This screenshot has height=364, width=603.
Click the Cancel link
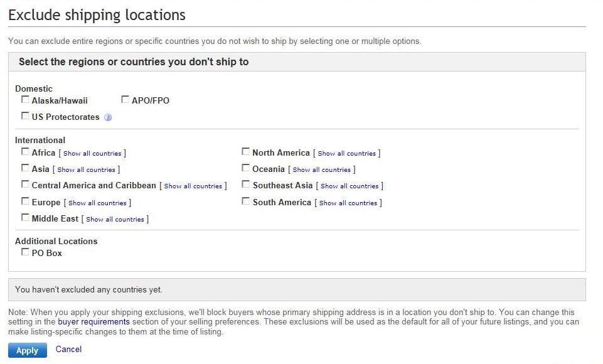(x=68, y=350)
